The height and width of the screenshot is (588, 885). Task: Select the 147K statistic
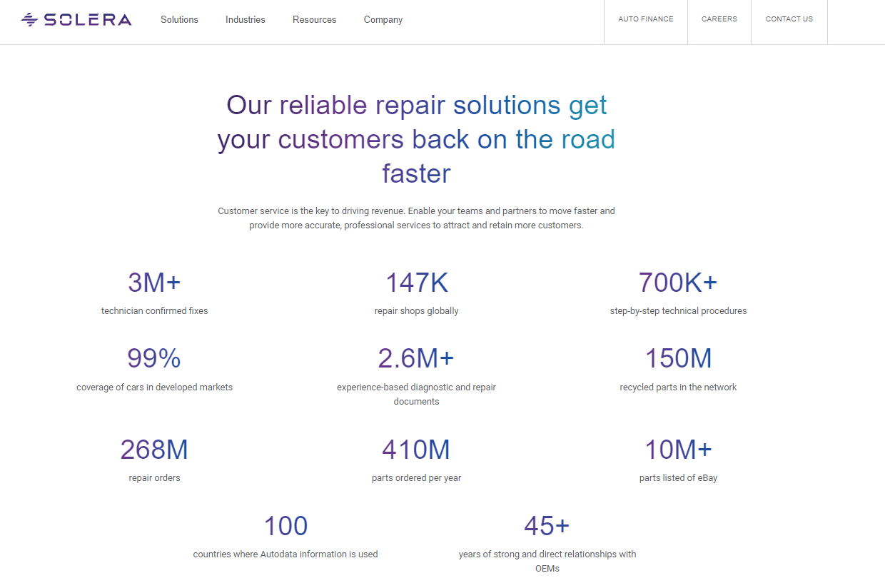416,283
